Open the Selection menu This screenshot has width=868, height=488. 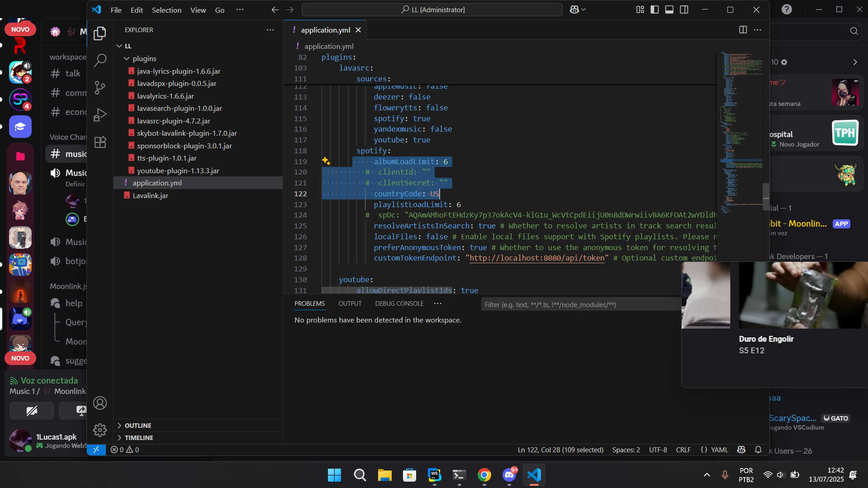click(x=166, y=10)
